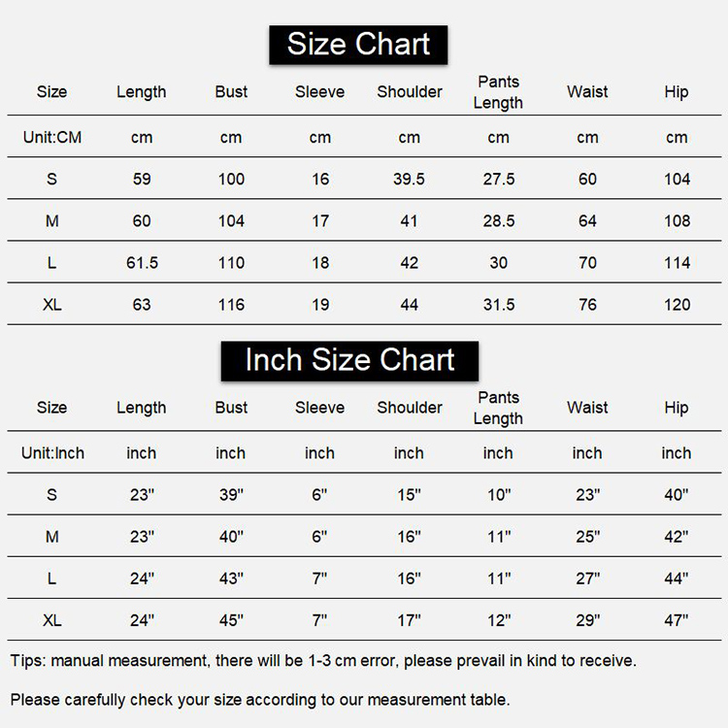Click size XL hip value 120
The width and height of the screenshot is (728, 728).
pyautogui.click(x=677, y=305)
